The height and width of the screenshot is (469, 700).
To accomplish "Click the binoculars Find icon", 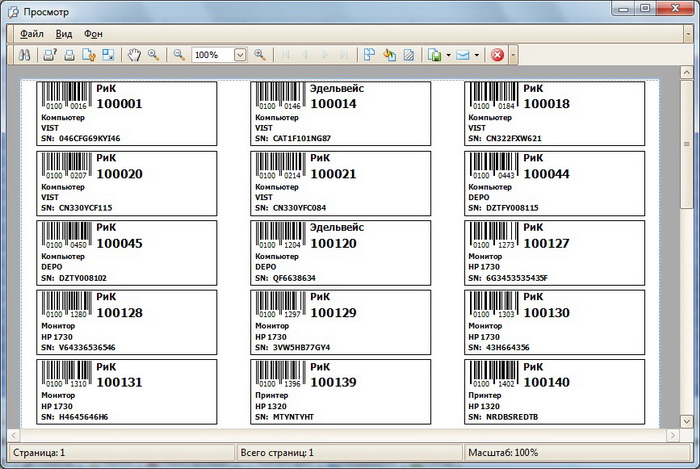I will (25, 55).
